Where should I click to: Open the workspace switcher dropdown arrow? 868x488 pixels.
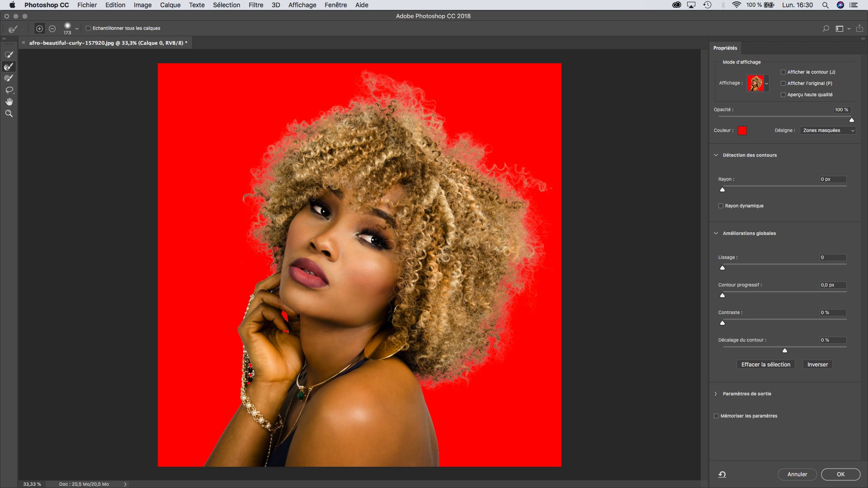click(849, 28)
